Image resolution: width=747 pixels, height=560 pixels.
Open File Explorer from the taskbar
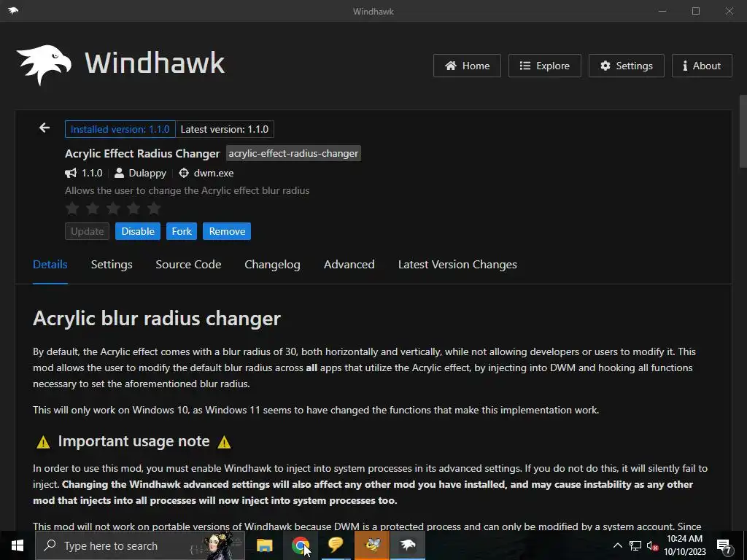[264, 545]
